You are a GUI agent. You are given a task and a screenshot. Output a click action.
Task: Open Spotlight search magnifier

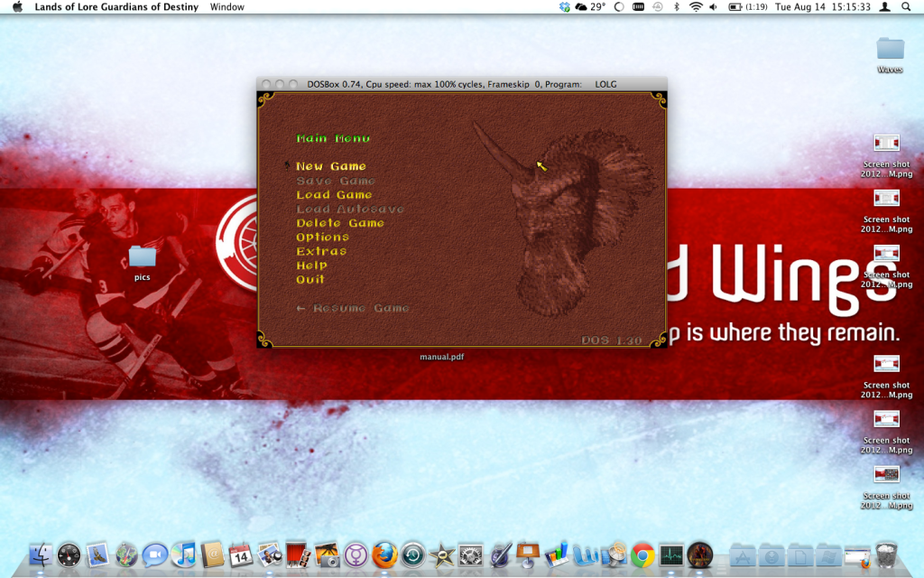906,7
